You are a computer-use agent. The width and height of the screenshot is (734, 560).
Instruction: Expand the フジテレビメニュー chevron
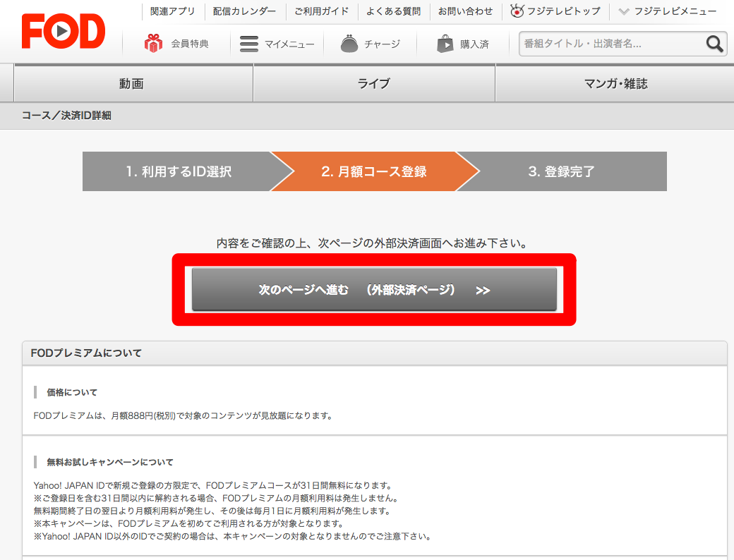(623, 11)
